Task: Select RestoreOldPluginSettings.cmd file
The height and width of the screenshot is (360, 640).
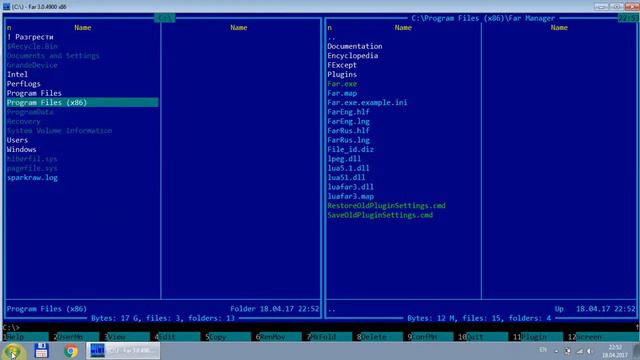Action: [387, 206]
